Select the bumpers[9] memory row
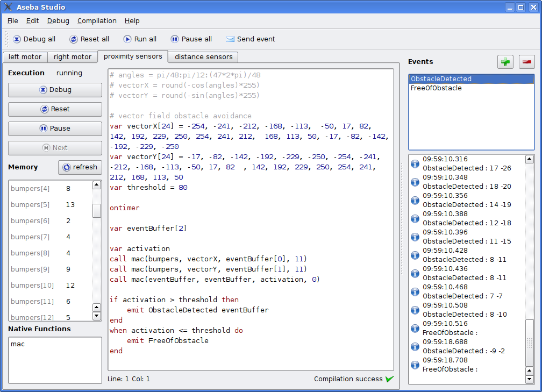The height and width of the screenshot is (392, 542). (51, 269)
